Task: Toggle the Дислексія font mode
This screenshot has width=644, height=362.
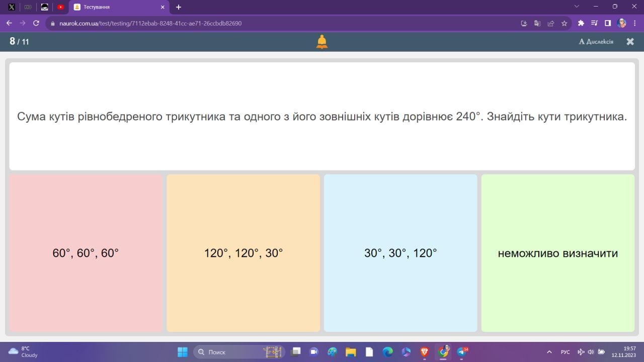Action: tap(596, 42)
